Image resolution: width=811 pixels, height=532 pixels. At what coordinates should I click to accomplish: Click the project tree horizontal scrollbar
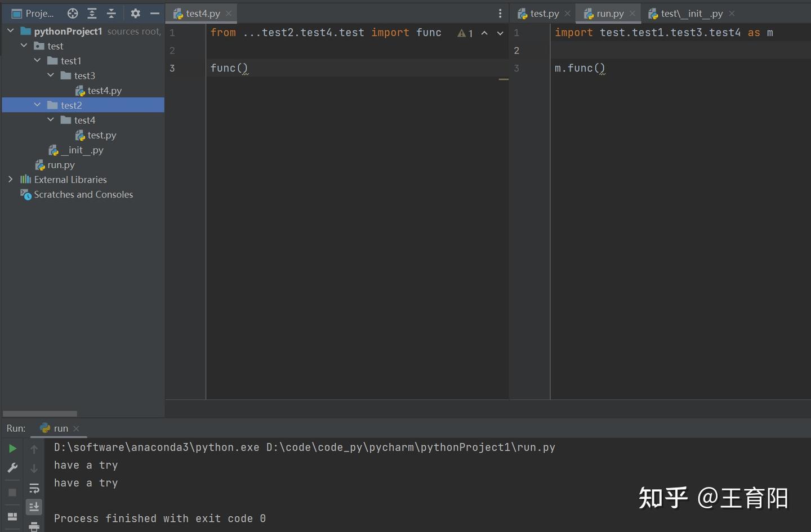click(x=40, y=413)
